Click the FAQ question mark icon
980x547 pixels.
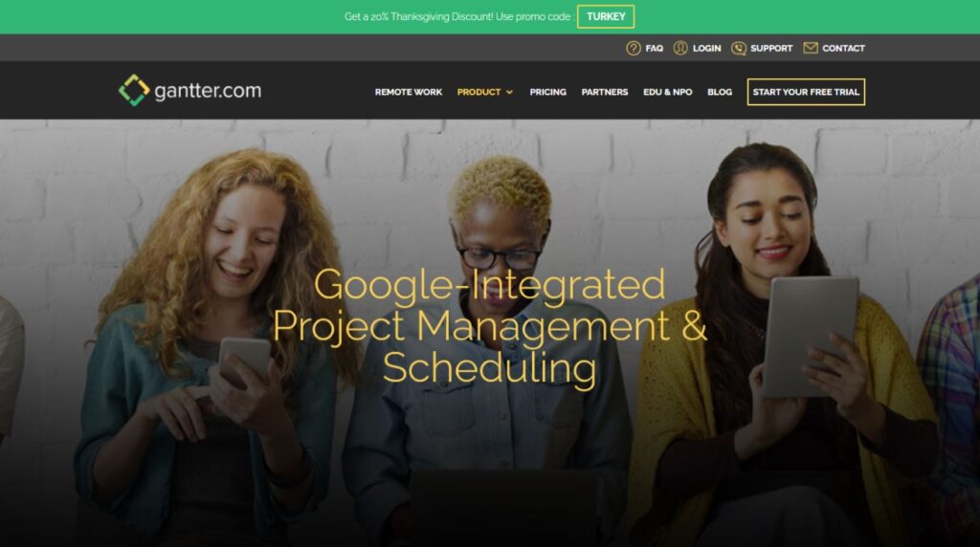634,48
